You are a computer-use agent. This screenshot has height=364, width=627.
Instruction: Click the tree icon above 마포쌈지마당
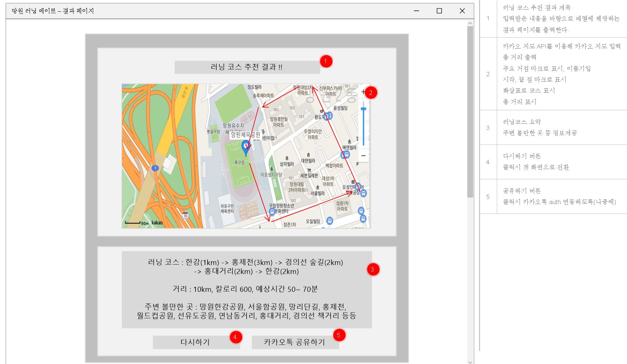[x=271, y=169]
